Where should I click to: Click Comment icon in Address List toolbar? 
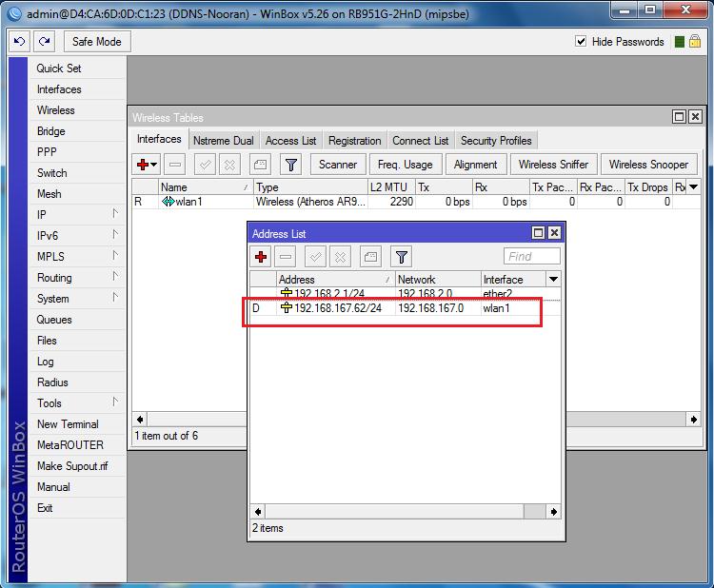370,257
